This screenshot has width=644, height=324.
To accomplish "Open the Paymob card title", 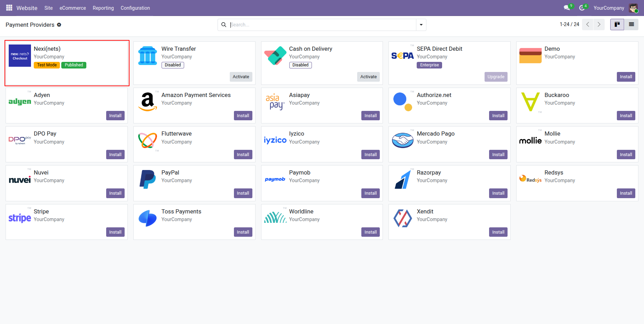I will [300, 173].
